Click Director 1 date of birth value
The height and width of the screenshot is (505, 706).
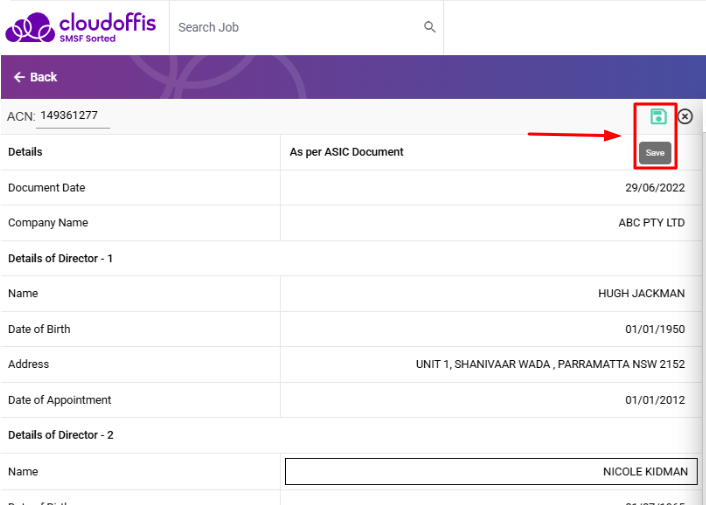coord(655,329)
